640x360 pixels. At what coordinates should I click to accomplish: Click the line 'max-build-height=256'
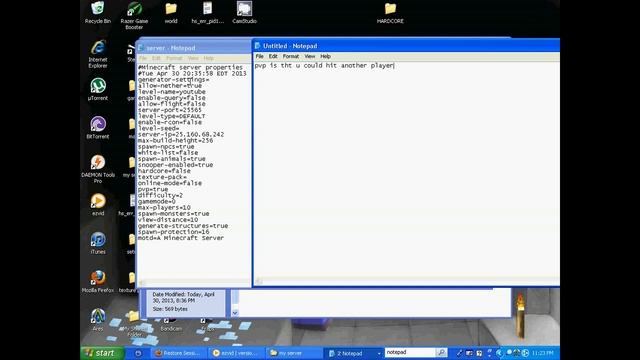[176, 140]
